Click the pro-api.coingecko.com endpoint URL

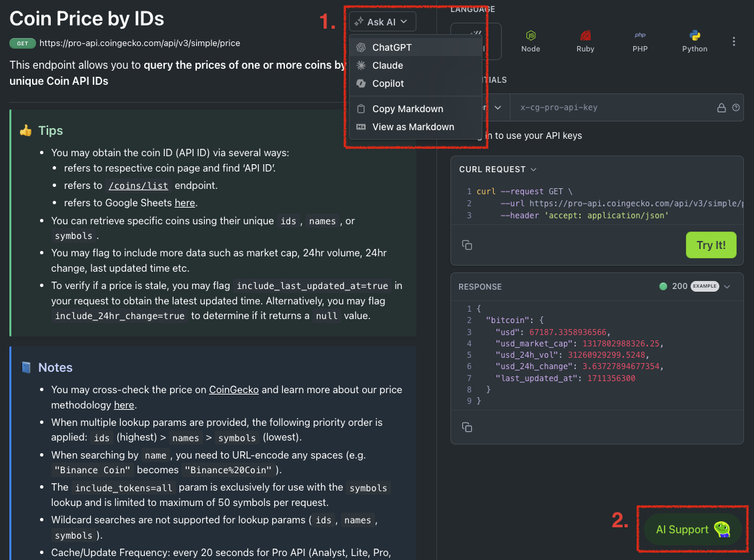pyautogui.click(x=139, y=43)
